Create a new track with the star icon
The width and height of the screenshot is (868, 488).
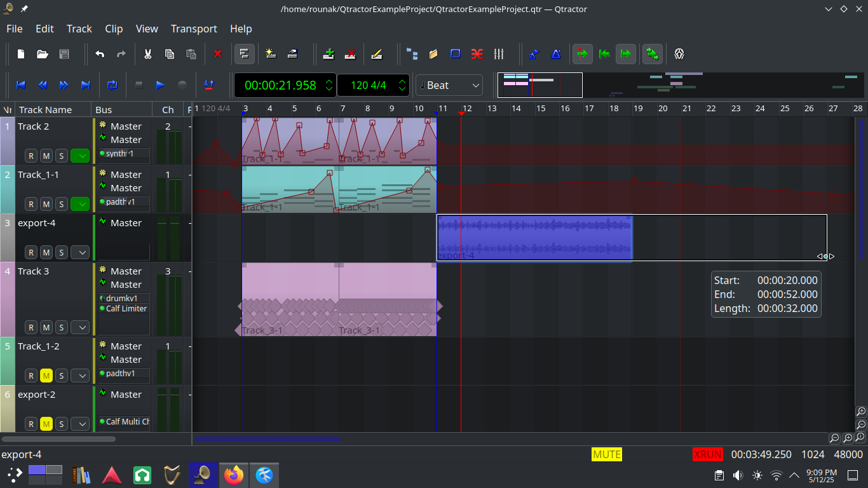[x=270, y=54]
